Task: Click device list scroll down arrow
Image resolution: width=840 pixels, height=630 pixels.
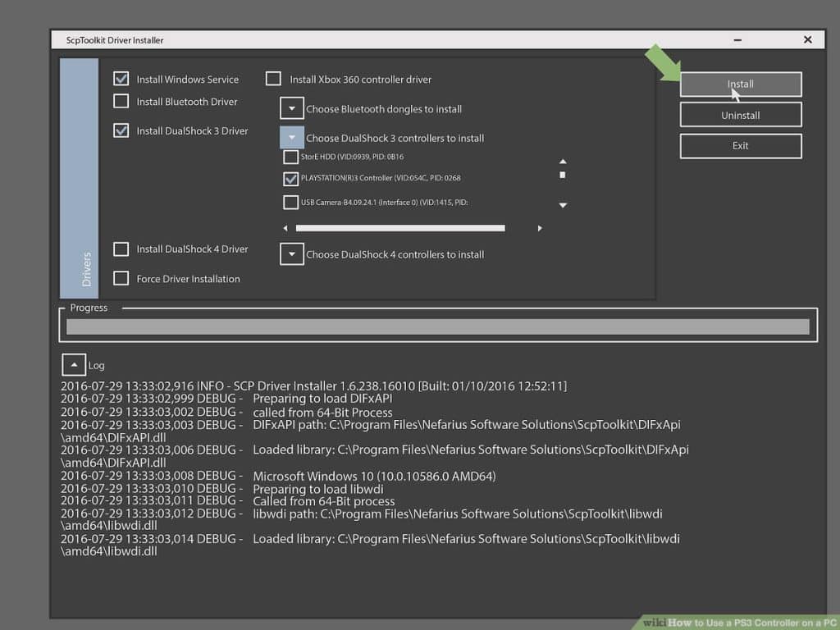Action: pyautogui.click(x=563, y=205)
